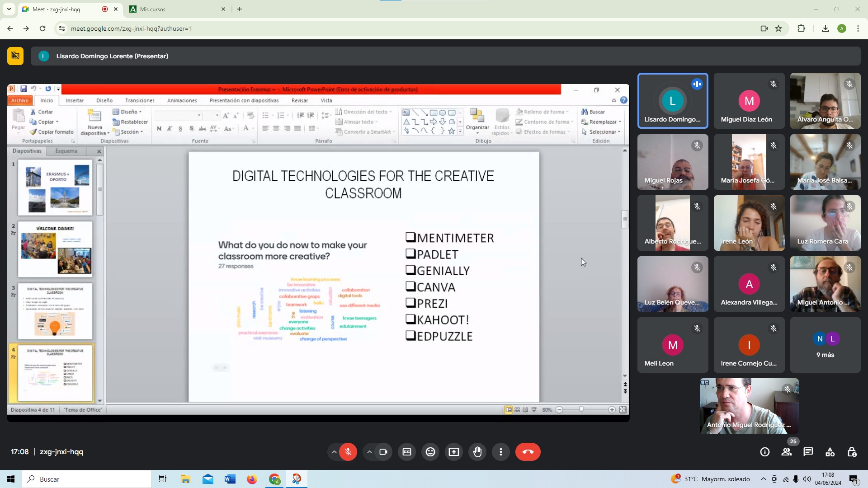
Task: Select slide 1 Erasmus+ Oporto thumbnail
Action: 55,188
